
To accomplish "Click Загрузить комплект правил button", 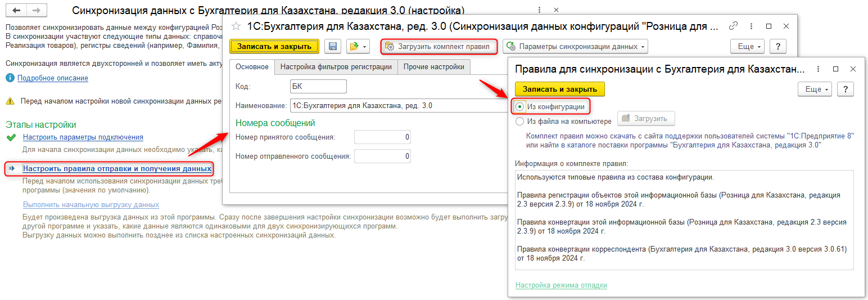I will (438, 47).
